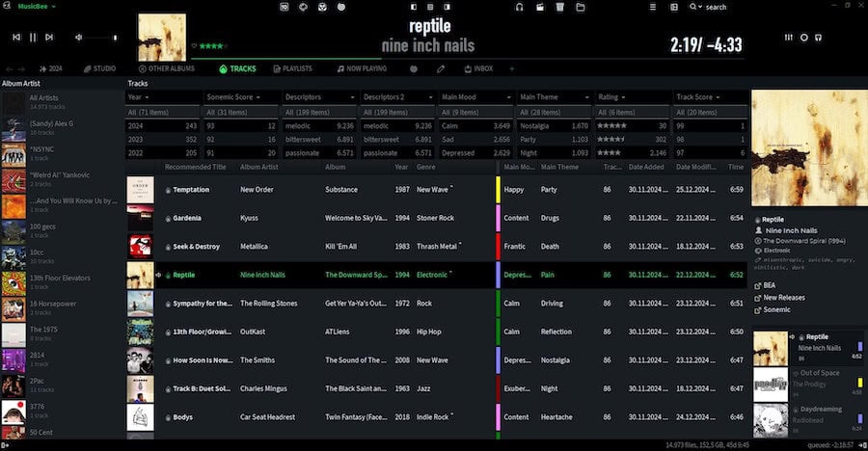
Task: Click the headphones icon in the top toolbar
Action: click(519, 7)
